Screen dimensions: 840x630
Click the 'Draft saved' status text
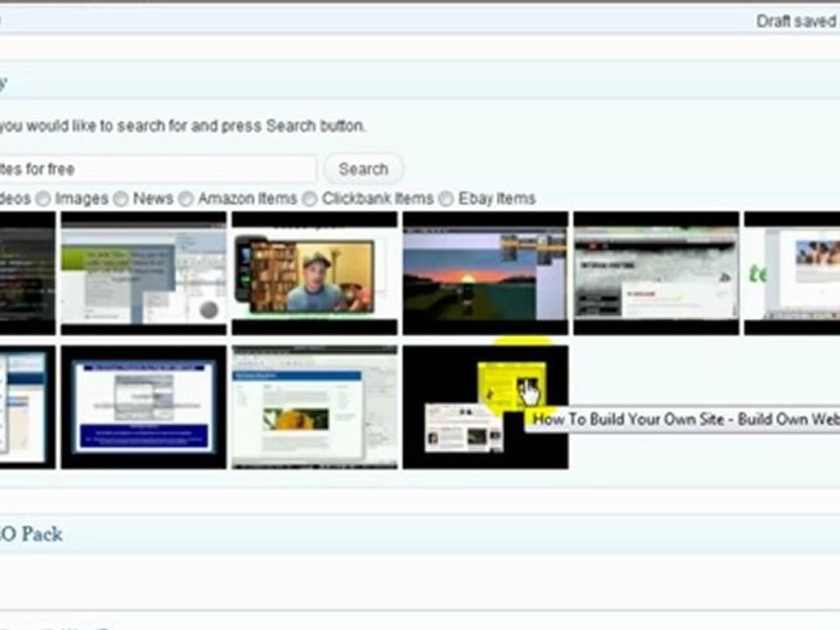[798, 21]
